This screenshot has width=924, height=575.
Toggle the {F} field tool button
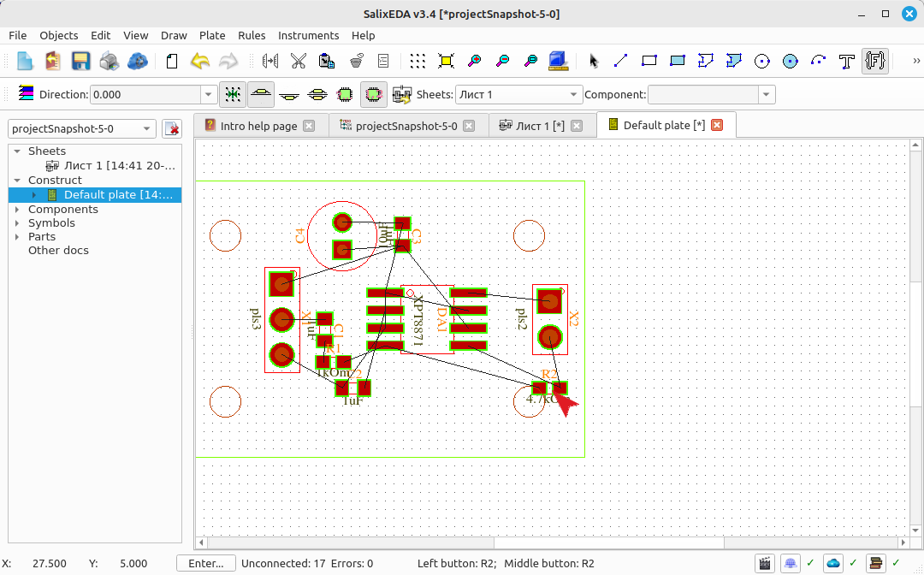tap(875, 61)
